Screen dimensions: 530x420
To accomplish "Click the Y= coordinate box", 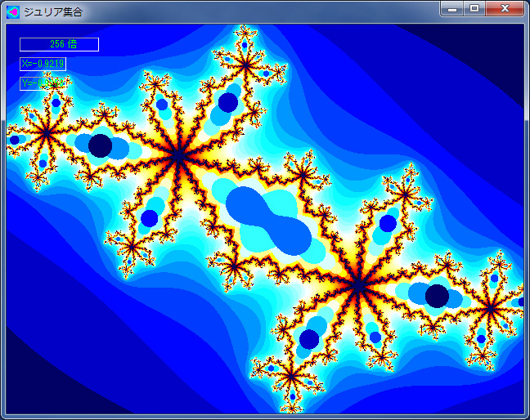I will point(43,83).
